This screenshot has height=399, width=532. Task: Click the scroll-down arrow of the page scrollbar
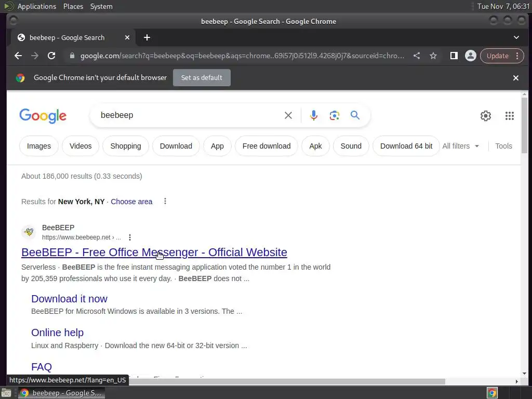[524, 373]
